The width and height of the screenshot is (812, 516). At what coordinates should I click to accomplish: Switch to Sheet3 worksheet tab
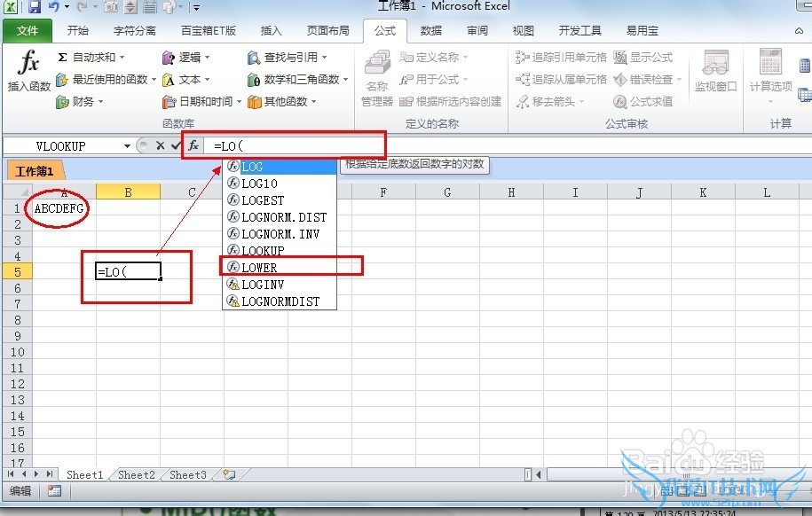pos(187,474)
